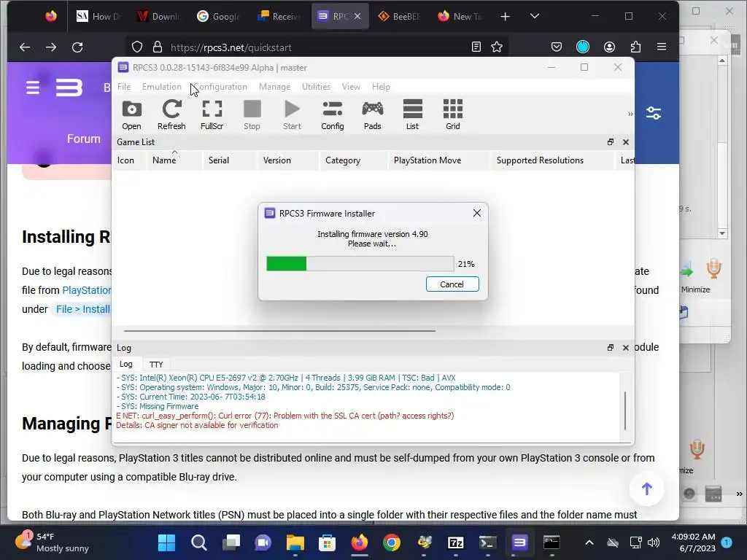The image size is (747, 560).
Task: Toggle Firefox reader view icon
Action: (x=476, y=47)
